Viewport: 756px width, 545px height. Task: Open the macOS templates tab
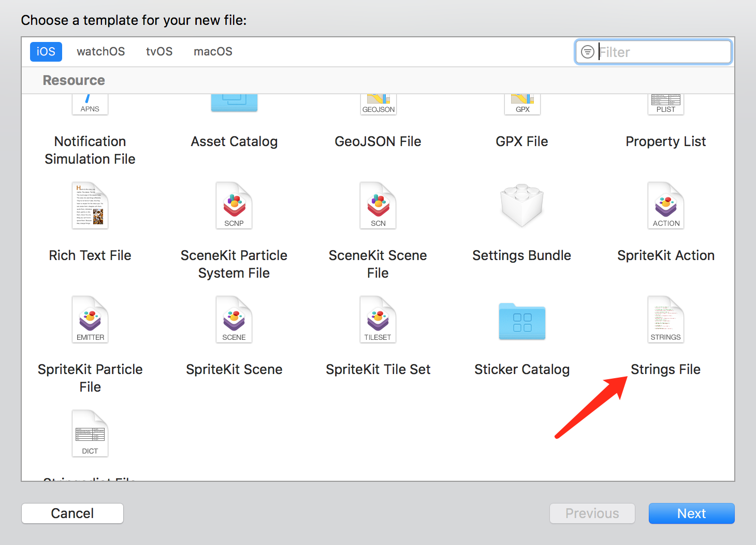(213, 52)
